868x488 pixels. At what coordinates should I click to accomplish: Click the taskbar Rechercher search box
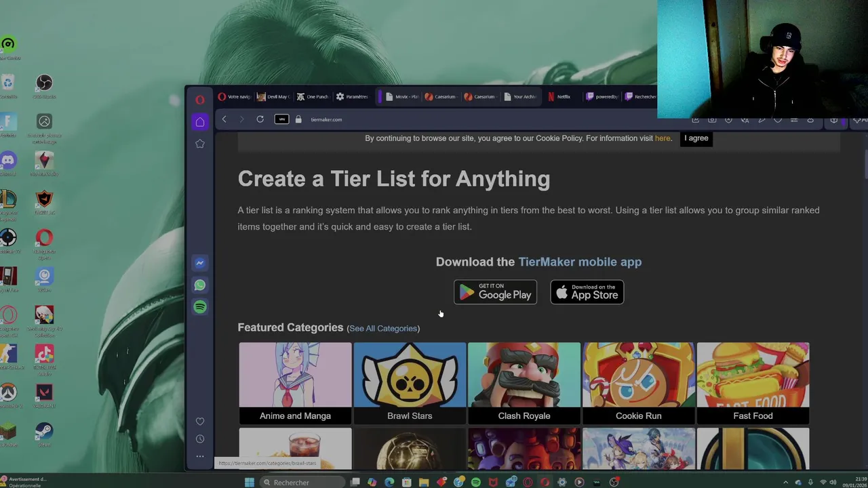(x=303, y=483)
